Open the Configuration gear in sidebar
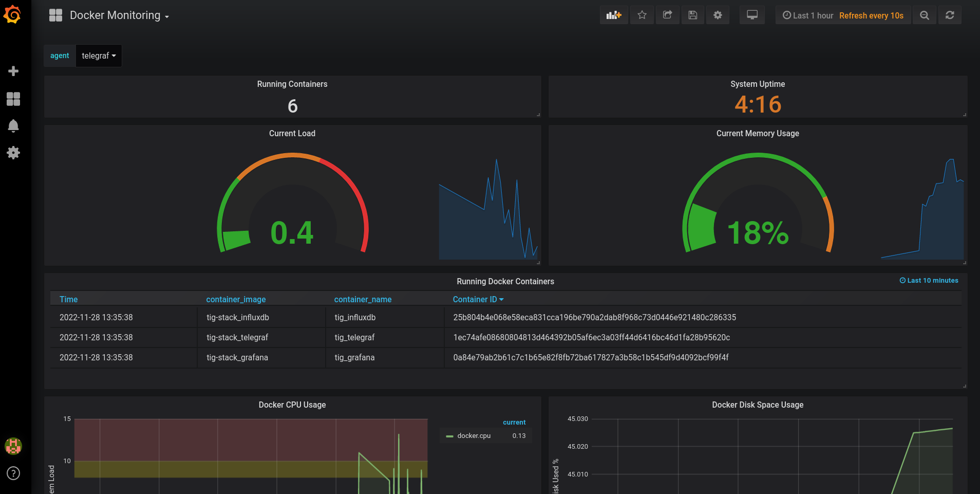Screen dimensions: 980x494 [13, 153]
